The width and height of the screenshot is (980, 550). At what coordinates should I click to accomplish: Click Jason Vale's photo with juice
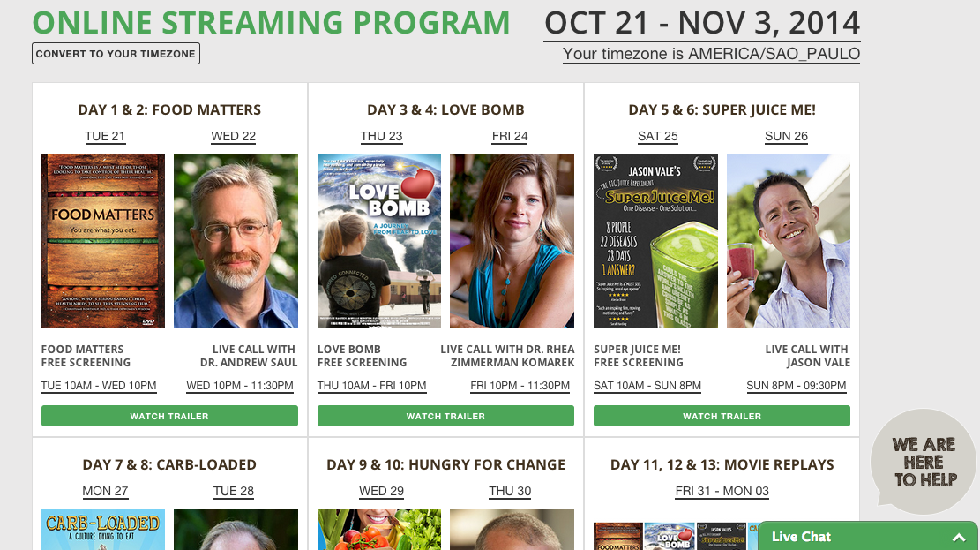(x=788, y=241)
